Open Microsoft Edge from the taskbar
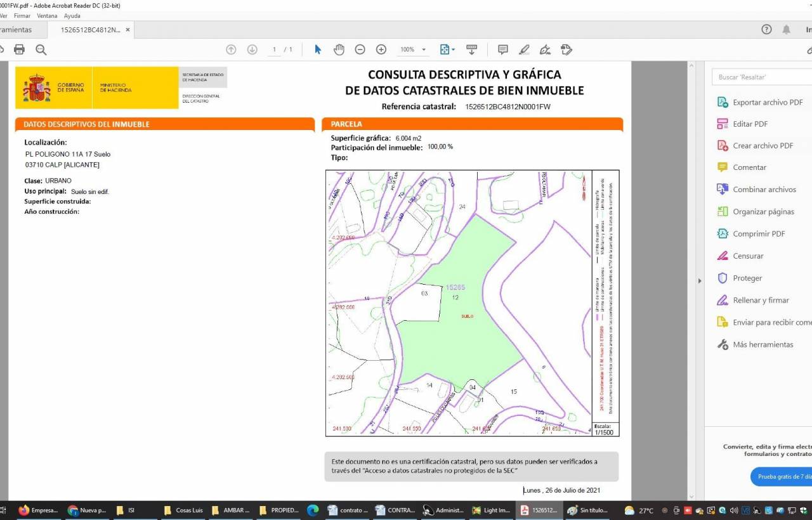This screenshot has width=812, height=520. tap(313, 510)
